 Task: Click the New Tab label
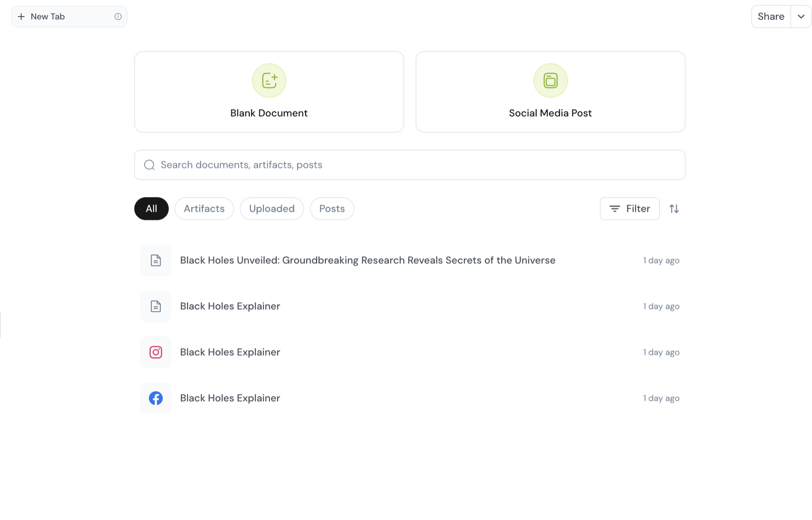pos(48,17)
